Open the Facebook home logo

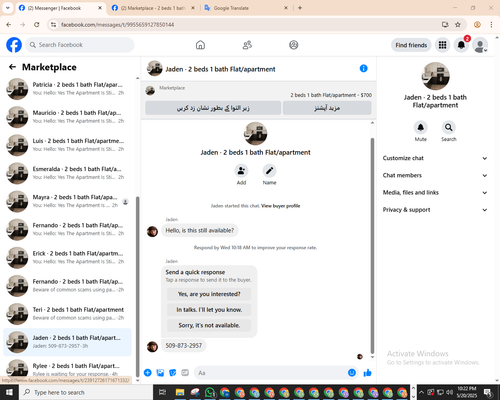[14, 45]
